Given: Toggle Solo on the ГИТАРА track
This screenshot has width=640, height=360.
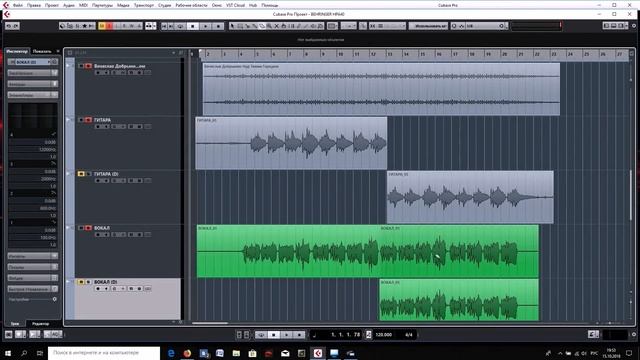Looking at the screenshot, I should point(88,120).
